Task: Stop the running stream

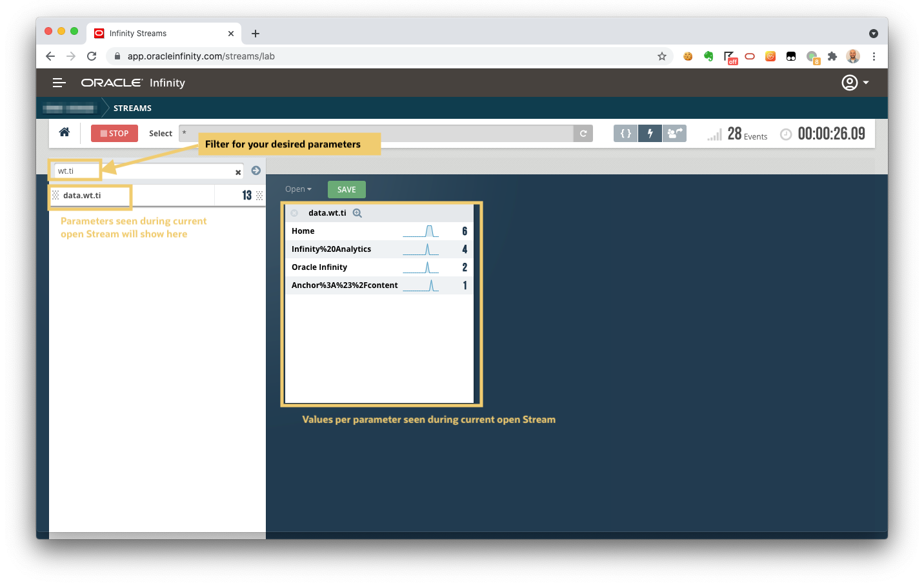Action: (x=114, y=133)
